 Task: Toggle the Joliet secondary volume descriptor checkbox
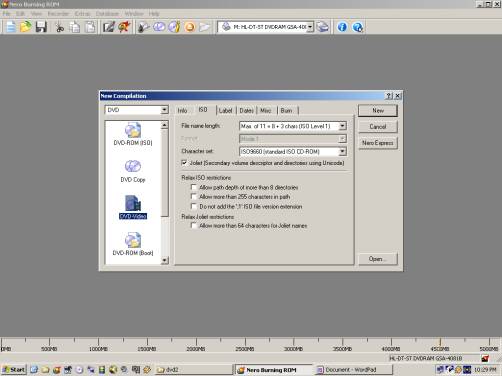click(184, 163)
